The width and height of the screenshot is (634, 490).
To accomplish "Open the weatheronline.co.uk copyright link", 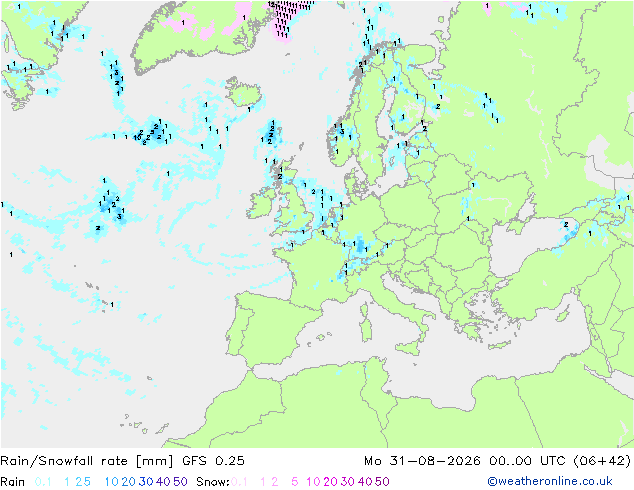I will [x=550, y=481].
